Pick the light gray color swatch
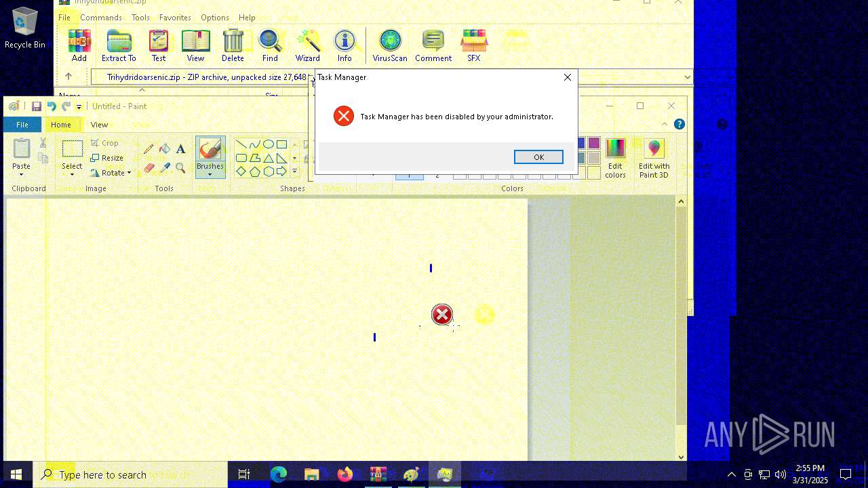Image resolution: width=868 pixels, height=488 pixels. click(594, 158)
